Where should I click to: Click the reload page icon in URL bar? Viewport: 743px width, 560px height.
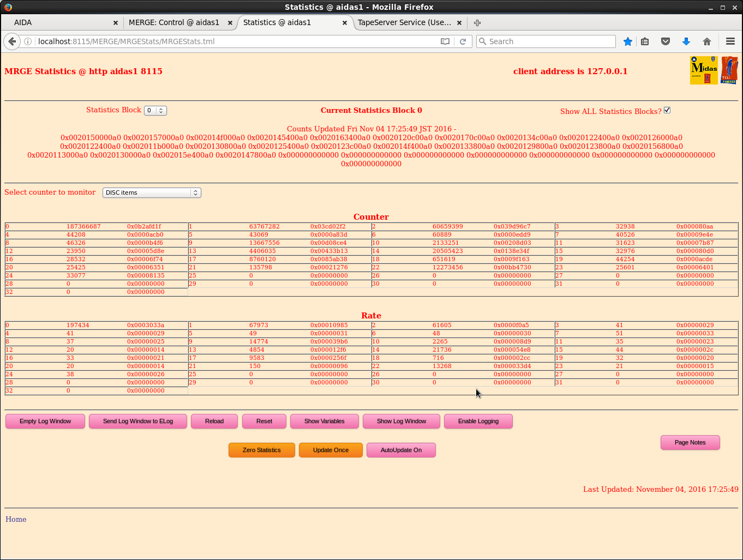(x=463, y=41)
